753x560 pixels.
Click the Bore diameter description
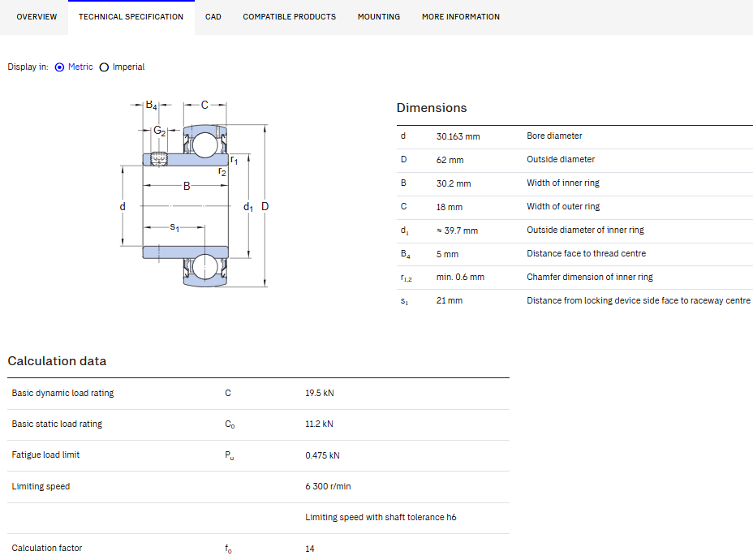(x=554, y=136)
